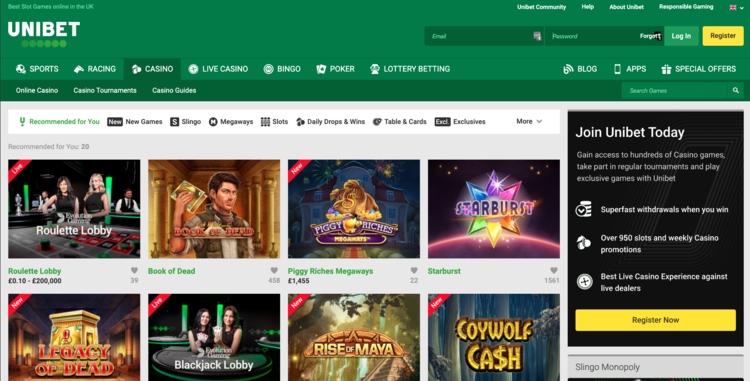Image resolution: width=750 pixels, height=381 pixels.
Task: Click the password manager icon in Email field
Action: click(x=537, y=36)
